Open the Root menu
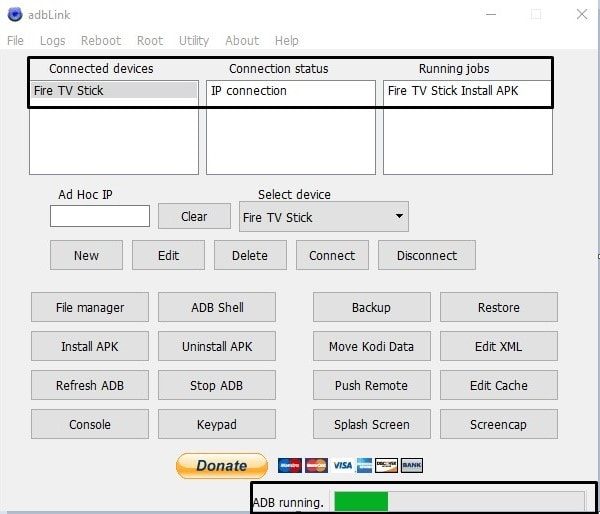The width and height of the screenshot is (600, 514). click(150, 41)
